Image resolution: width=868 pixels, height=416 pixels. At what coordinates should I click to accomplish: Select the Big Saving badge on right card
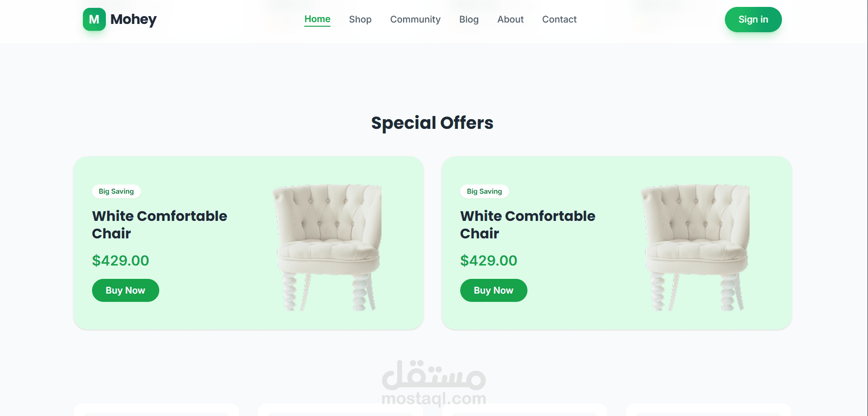pos(484,191)
